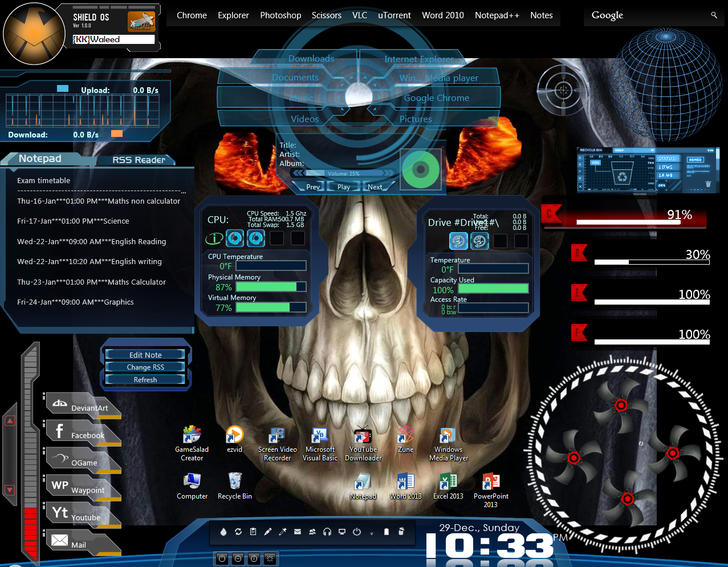Select the Computer desktop icon
The height and width of the screenshot is (567, 728).
(x=192, y=486)
